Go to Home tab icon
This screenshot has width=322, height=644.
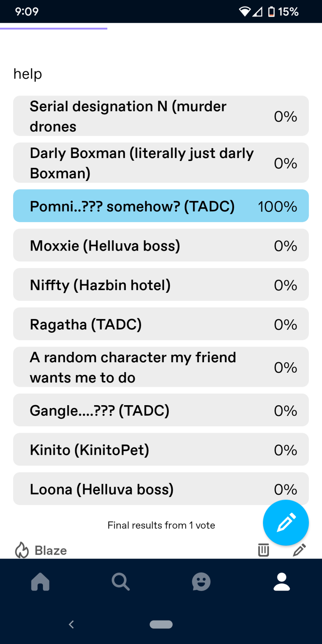[40, 582]
